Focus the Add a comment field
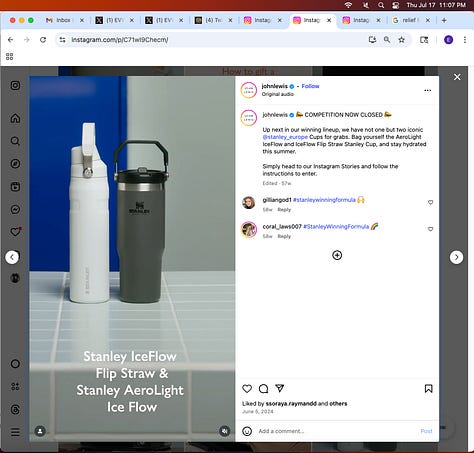 (x=337, y=431)
